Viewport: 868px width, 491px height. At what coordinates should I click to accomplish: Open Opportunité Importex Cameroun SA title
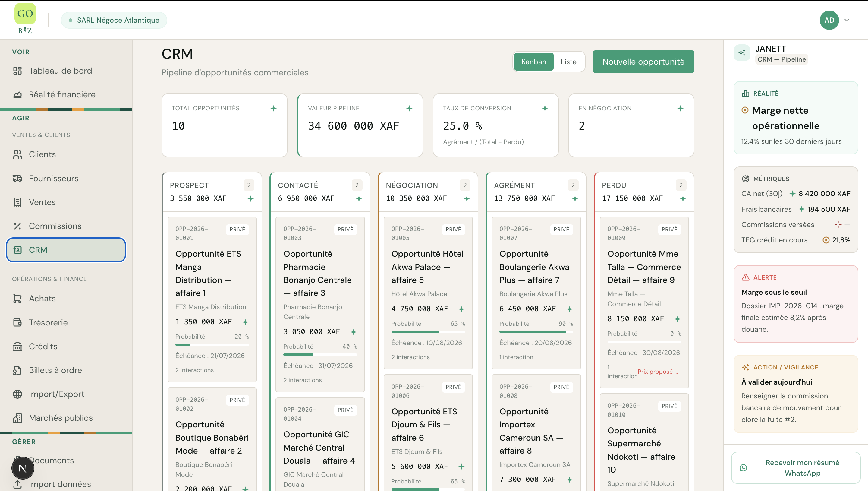coord(531,431)
